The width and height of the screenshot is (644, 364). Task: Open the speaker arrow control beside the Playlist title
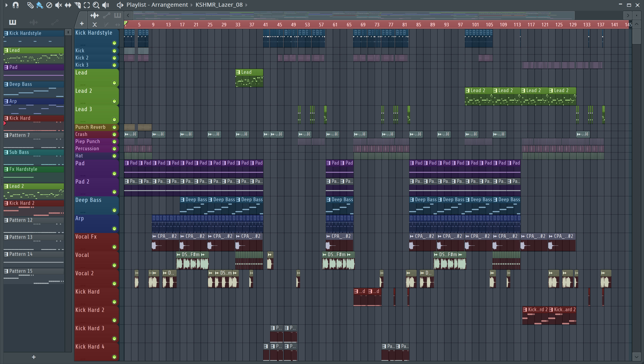(120, 5)
